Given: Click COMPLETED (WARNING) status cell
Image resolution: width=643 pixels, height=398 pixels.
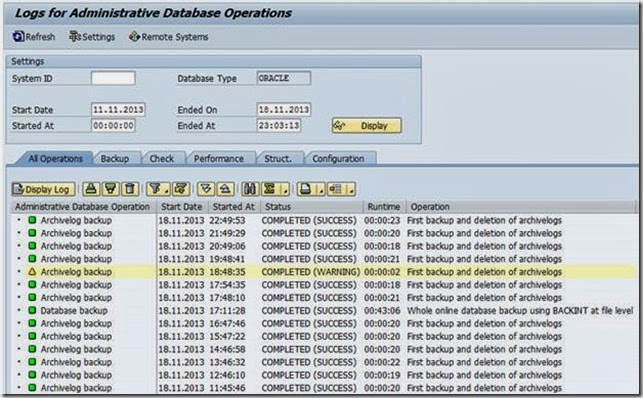Looking at the screenshot, I should point(310,272).
